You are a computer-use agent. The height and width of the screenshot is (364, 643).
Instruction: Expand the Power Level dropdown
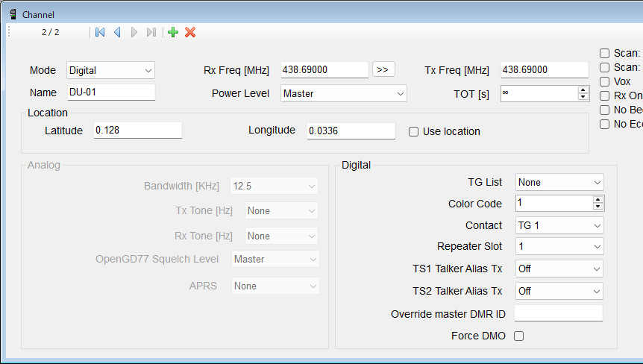(344, 93)
